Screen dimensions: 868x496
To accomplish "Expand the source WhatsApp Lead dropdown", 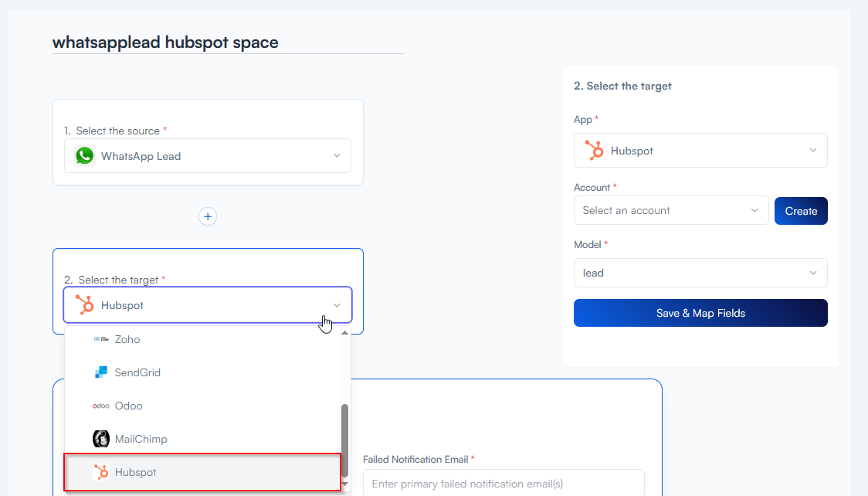I will [x=336, y=156].
